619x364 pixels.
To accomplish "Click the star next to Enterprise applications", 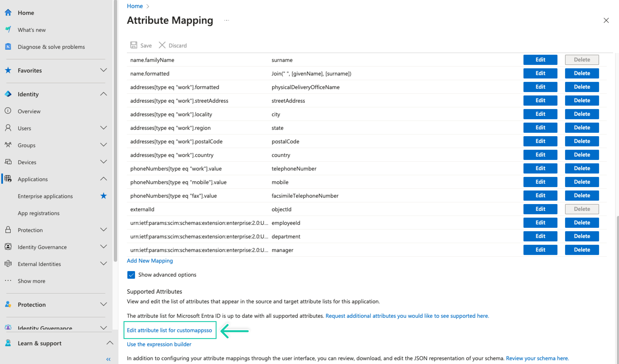I will [104, 196].
